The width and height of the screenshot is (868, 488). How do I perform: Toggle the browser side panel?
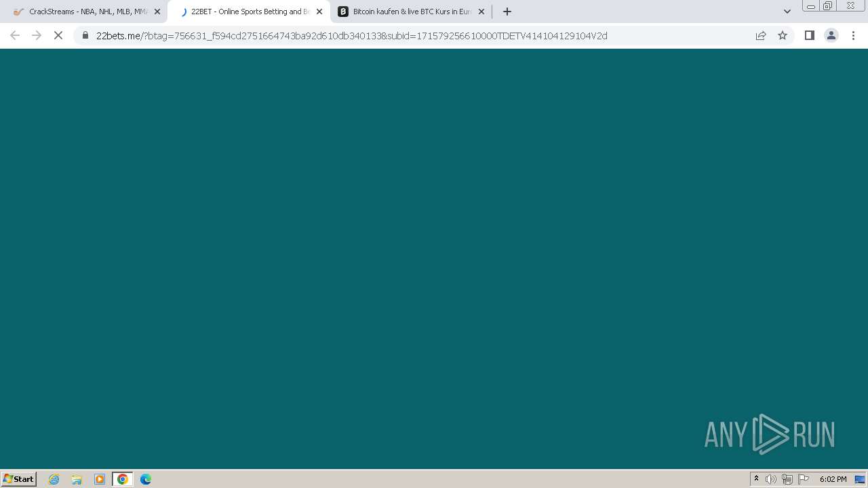[810, 35]
